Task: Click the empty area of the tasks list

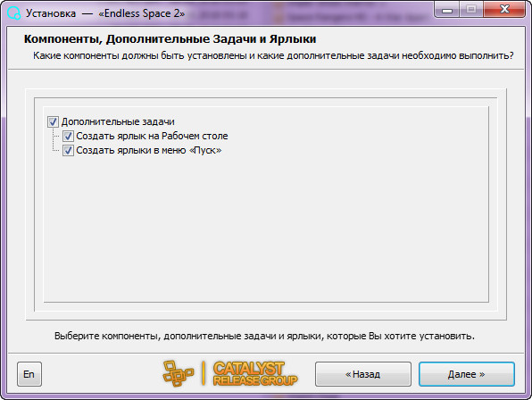Action: 266,229
